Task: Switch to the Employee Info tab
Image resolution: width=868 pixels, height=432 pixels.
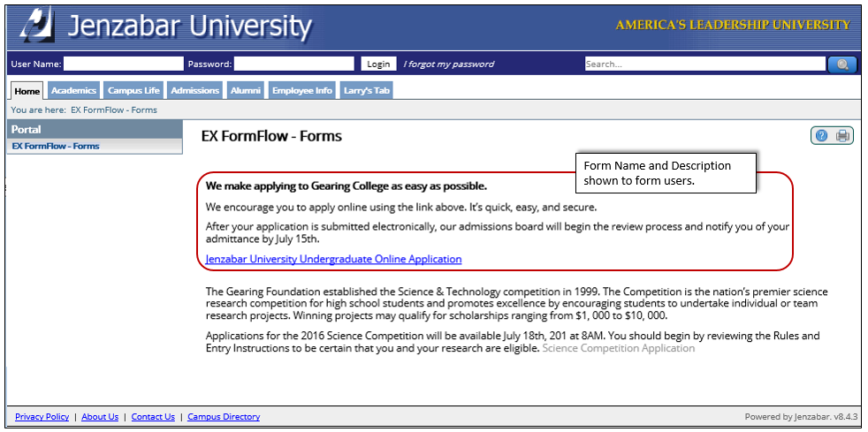Action: click(302, 91)
